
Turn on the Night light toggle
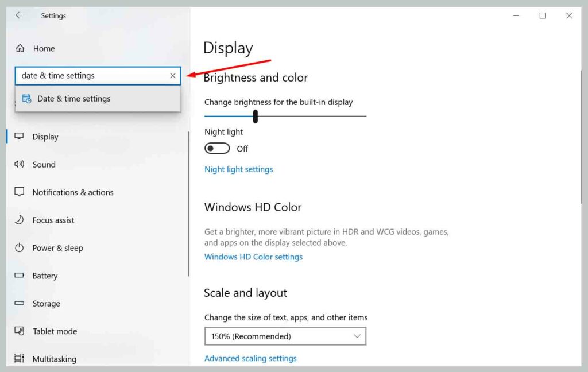[217, 149]
